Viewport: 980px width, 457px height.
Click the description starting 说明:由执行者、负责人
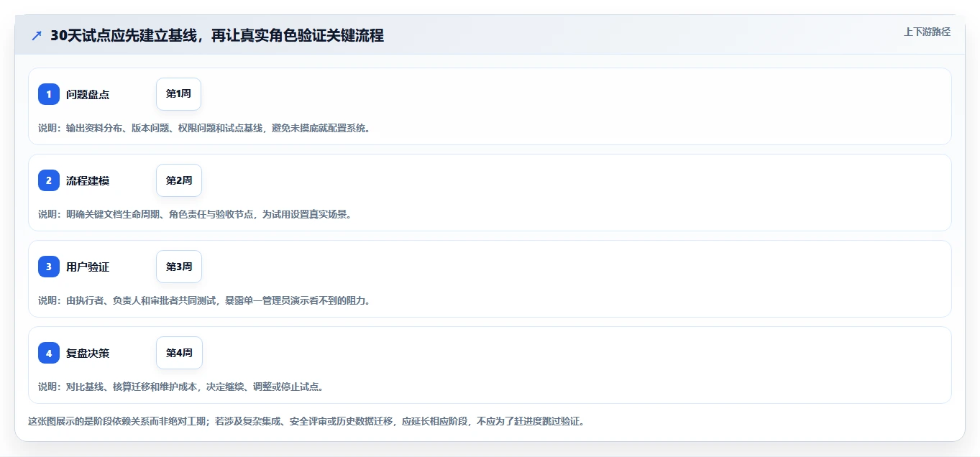(204, 300)
